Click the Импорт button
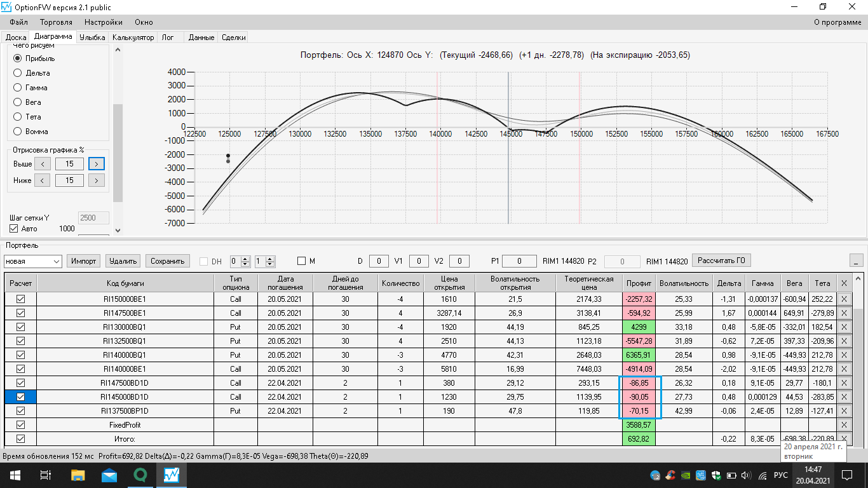Screen dimensions: 868x488 click(84, 261)
